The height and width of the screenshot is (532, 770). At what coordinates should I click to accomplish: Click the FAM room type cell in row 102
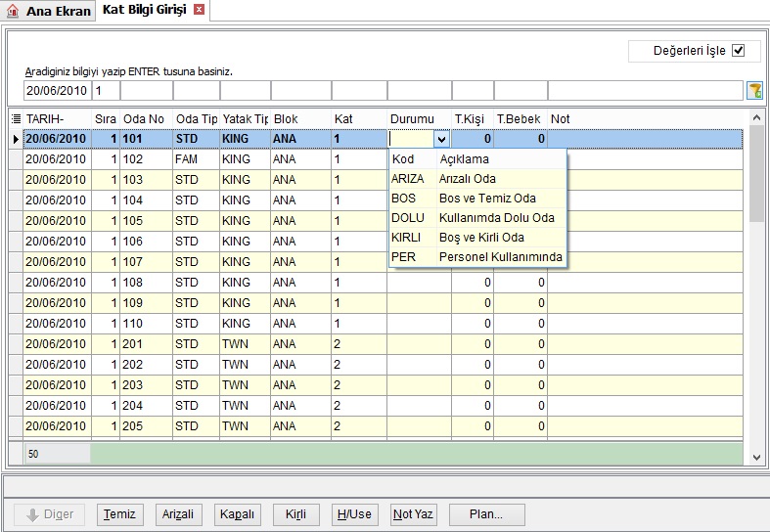[x=197, y=159]
